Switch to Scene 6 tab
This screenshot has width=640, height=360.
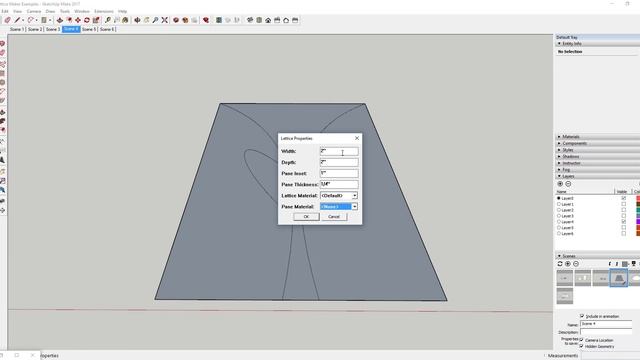tap(107, 29)
